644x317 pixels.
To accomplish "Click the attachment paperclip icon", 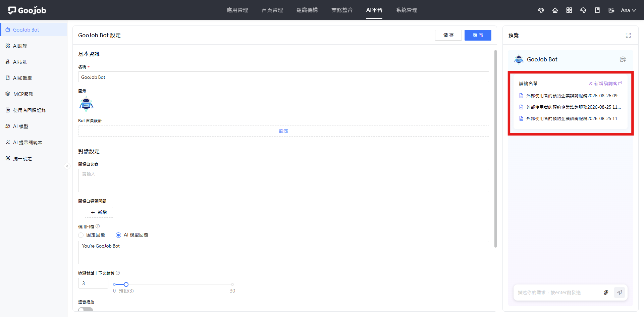I will 606,293.
